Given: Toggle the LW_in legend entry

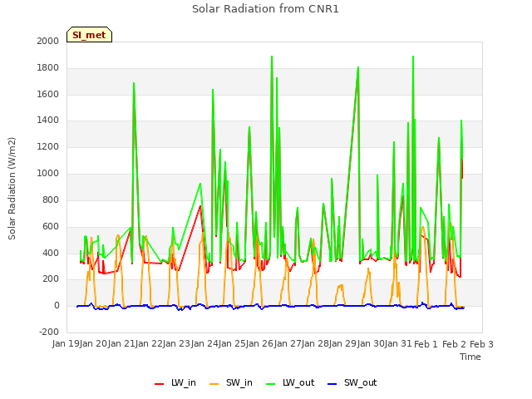Looking at the screenshot, I should pos(175,382).
